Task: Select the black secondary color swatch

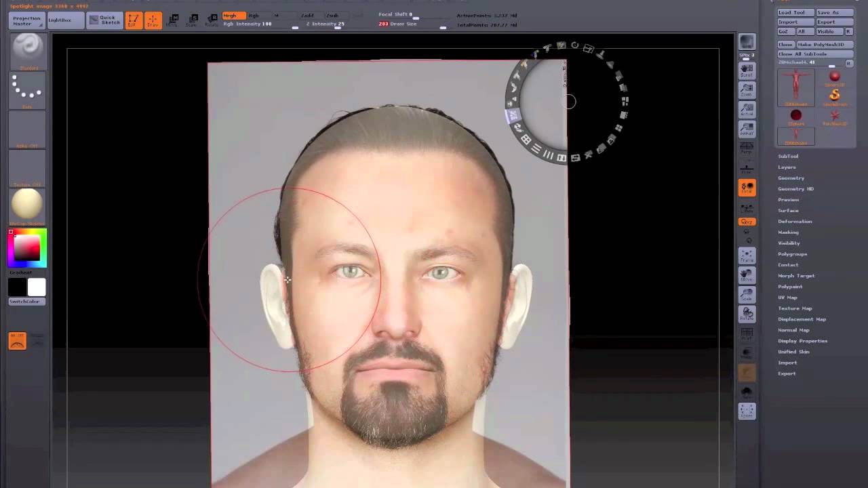Action: pos(18,287)
